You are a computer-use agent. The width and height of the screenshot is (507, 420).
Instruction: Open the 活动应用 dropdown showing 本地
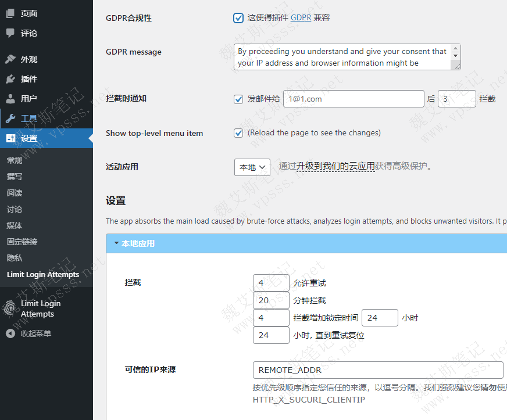coord(252,167)
